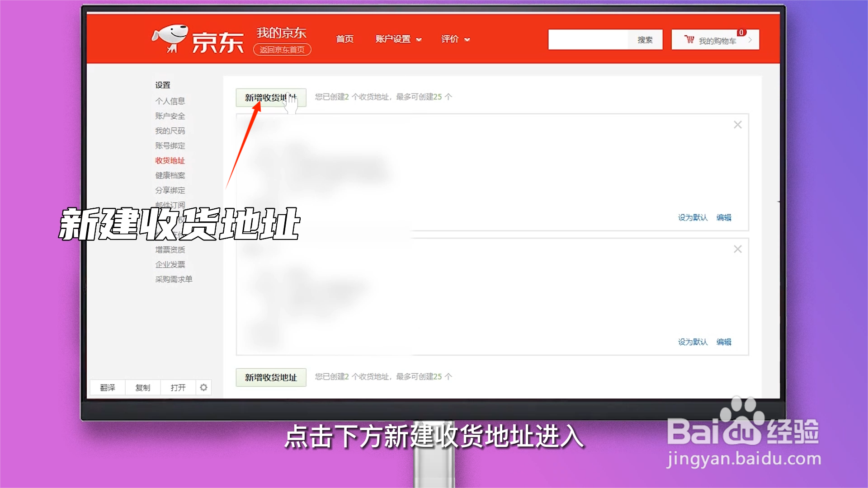Viewport: 868px width, 488px height.
Task: Open 账号绑定 in sidebar
Action: pos(170,146)
